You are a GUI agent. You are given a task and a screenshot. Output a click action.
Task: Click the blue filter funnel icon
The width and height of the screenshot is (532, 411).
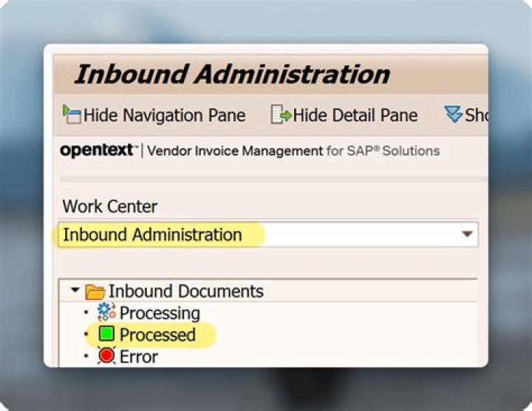454,115
